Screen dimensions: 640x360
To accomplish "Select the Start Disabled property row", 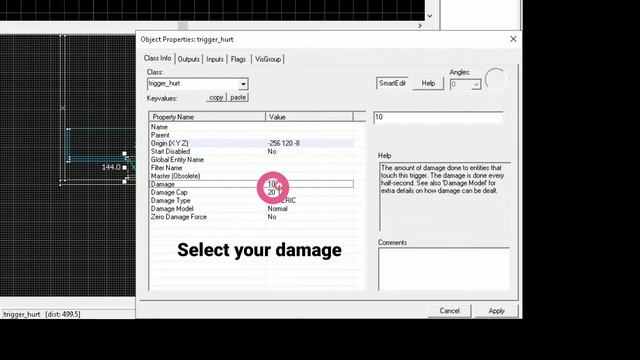I will [x=251, y=151].
